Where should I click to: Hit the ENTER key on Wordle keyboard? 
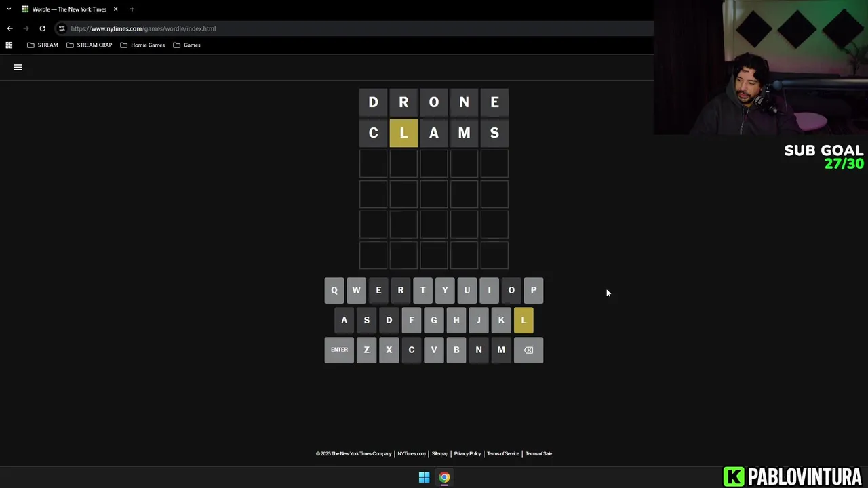[339, 350]
